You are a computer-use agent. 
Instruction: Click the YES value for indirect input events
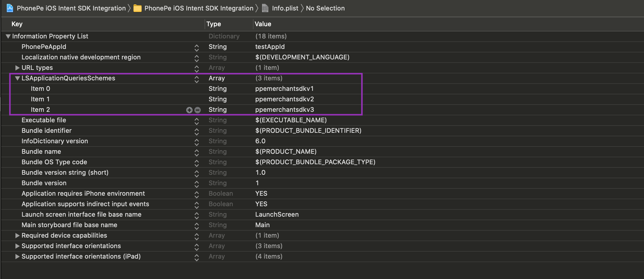click(x=261, y=204)
